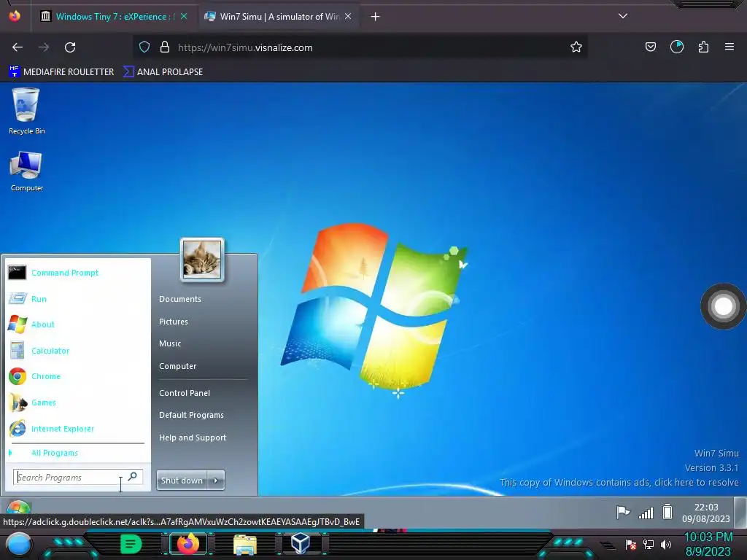The image size is (747, 560).
Task: Click the Chrome icon in Start menu
Action: (18, 376)
